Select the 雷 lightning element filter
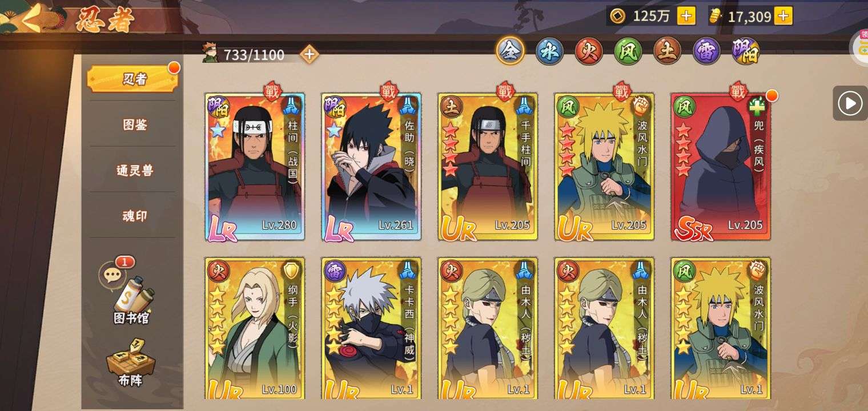The image size is (868, 411). (x=706, y=52)
